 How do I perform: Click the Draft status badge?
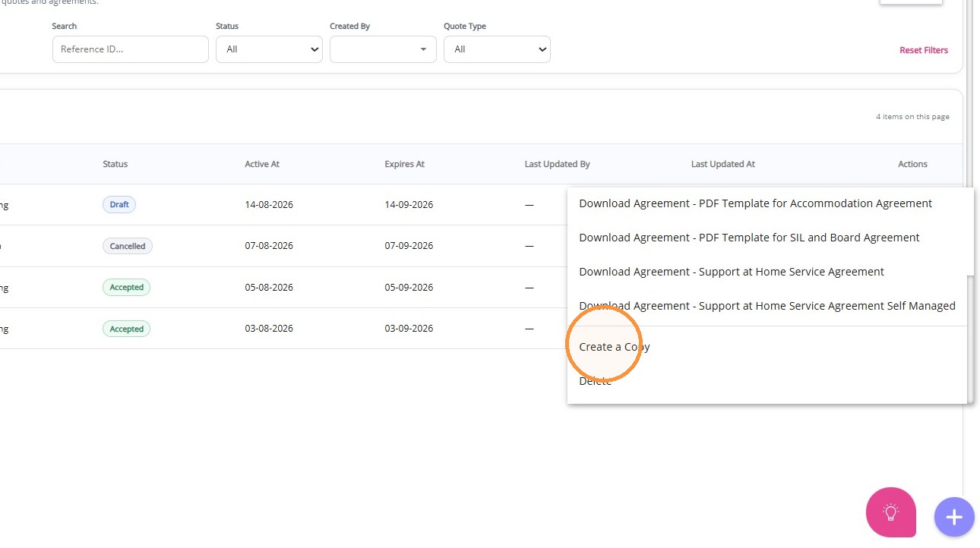pyautogui.click(x=119, y=205)
